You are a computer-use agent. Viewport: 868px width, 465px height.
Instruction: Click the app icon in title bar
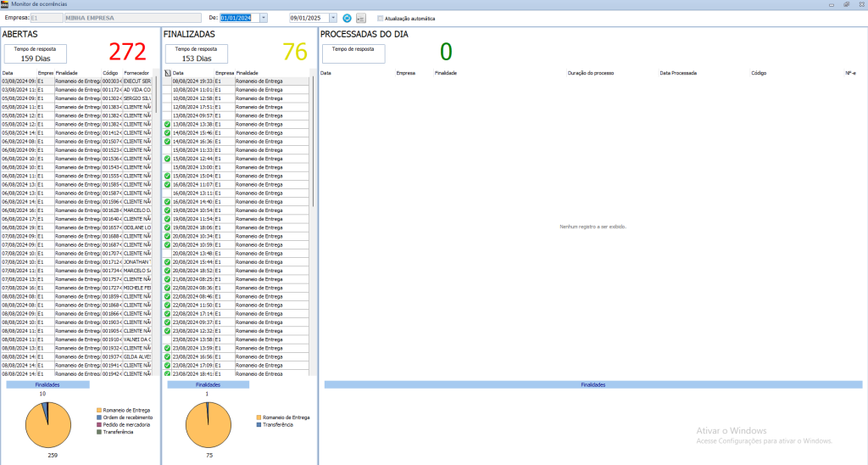(5, 4)
